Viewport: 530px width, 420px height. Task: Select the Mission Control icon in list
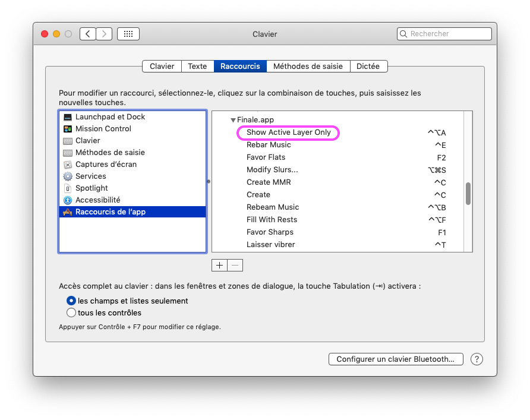(x=68, y=129)
